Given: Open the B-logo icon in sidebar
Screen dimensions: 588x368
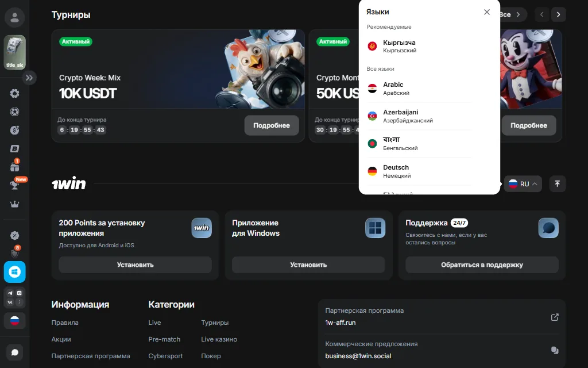Looking at the screenshot, I should pyautogui.click(x=14, y=149).
